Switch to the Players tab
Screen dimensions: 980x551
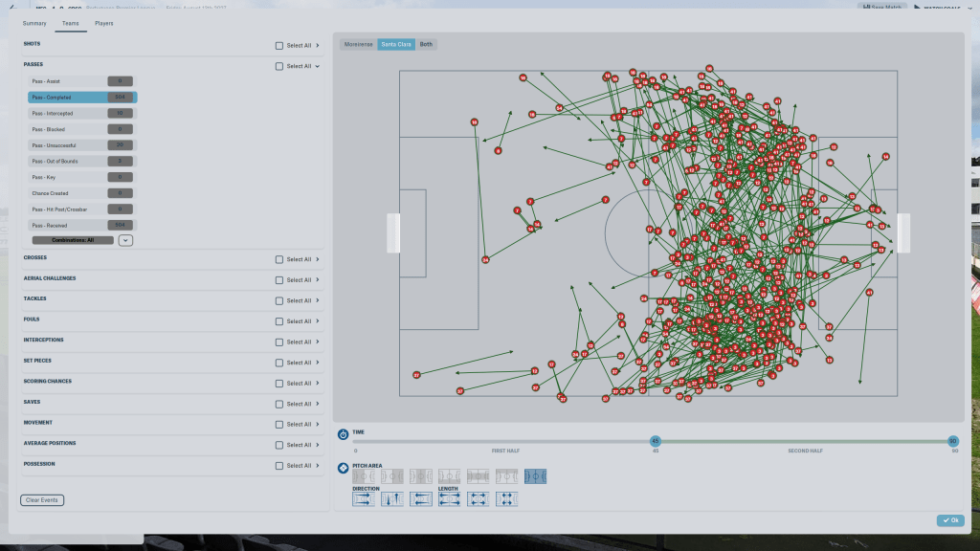[103, 23]
